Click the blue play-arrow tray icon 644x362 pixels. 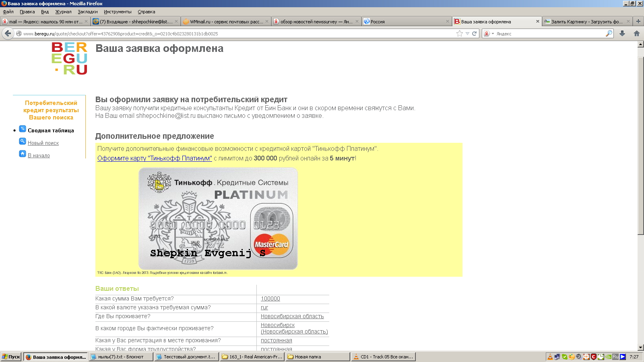pyautogui.click(x=623, y=357)
